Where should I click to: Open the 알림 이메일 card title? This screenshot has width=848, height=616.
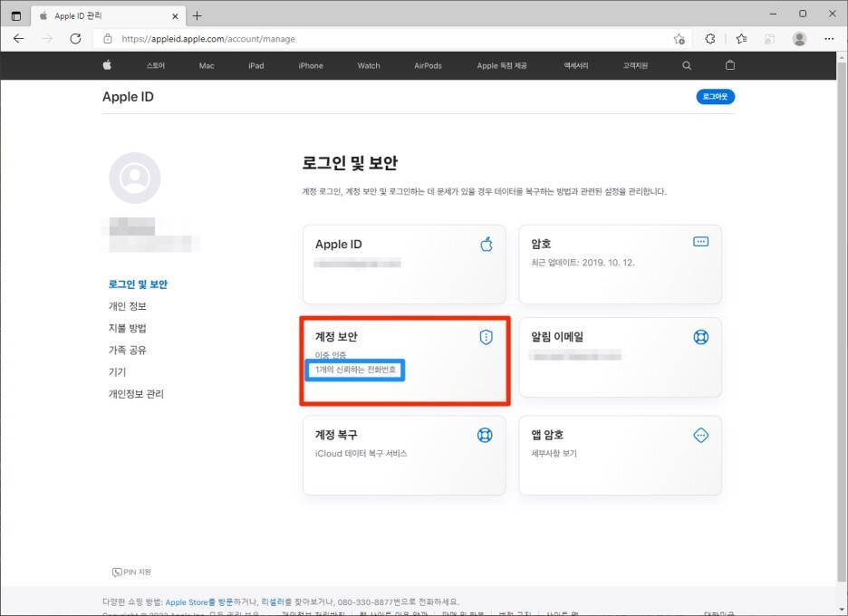click(557, 336)
